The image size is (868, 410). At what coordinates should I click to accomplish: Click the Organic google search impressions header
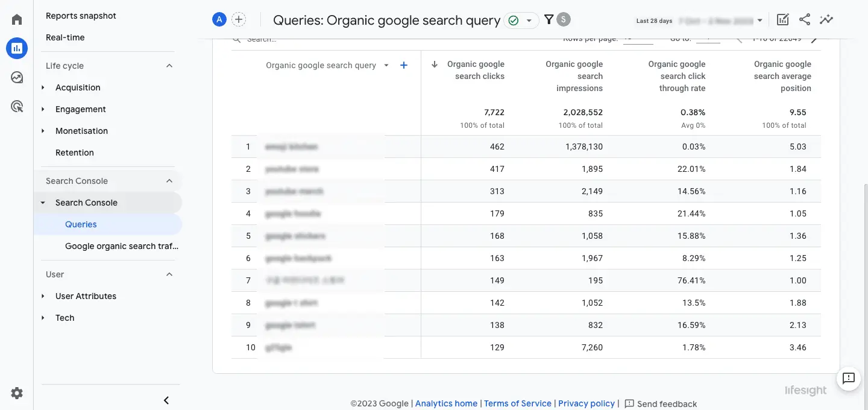click(x=574, y=76)
